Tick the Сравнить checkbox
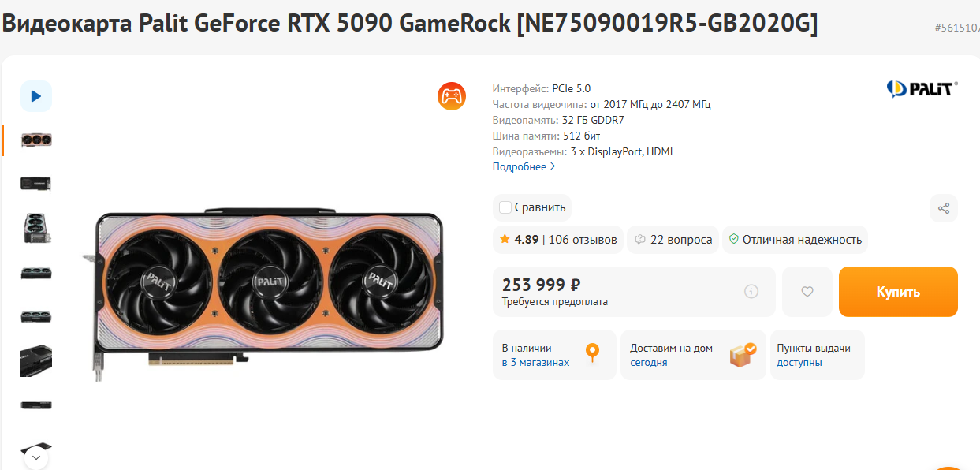 click(505, 207)
